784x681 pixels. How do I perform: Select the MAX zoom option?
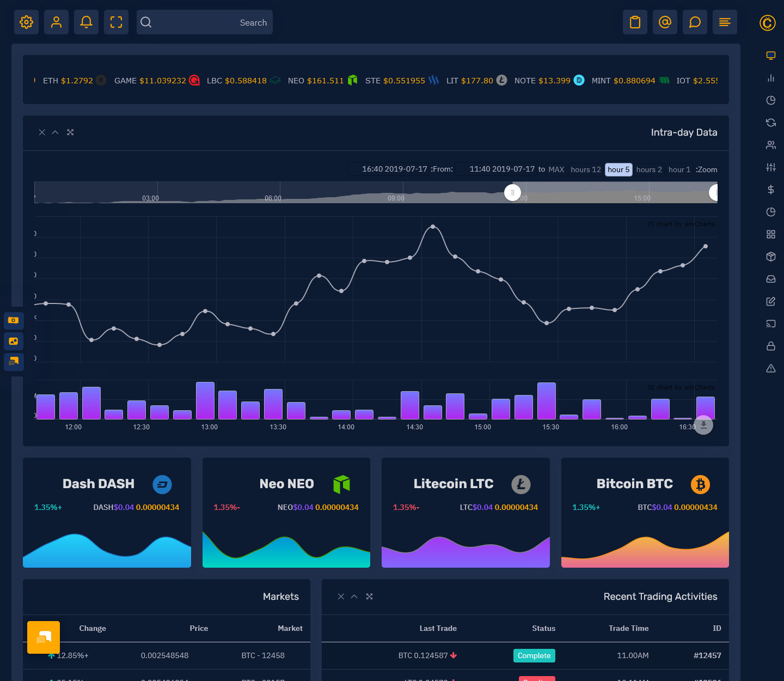556,169
